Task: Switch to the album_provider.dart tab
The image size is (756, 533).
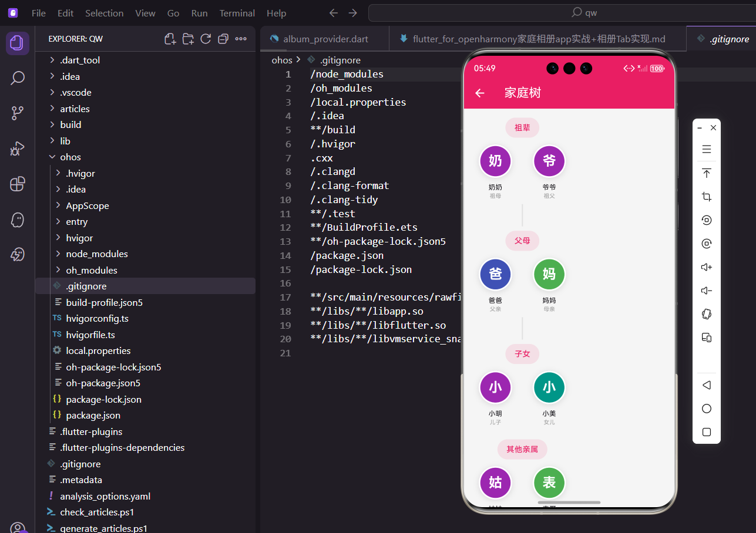Action: coord(325,39)
